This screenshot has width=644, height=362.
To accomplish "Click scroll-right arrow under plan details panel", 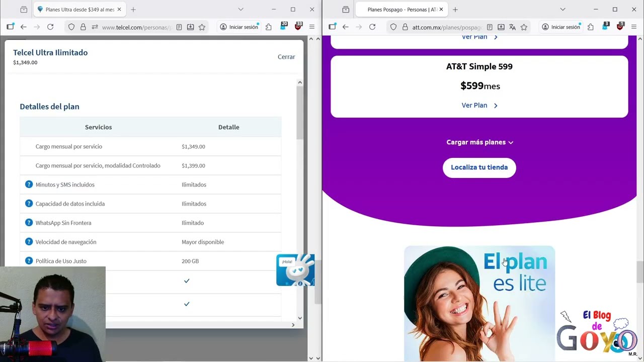I will tap(293, 325).
